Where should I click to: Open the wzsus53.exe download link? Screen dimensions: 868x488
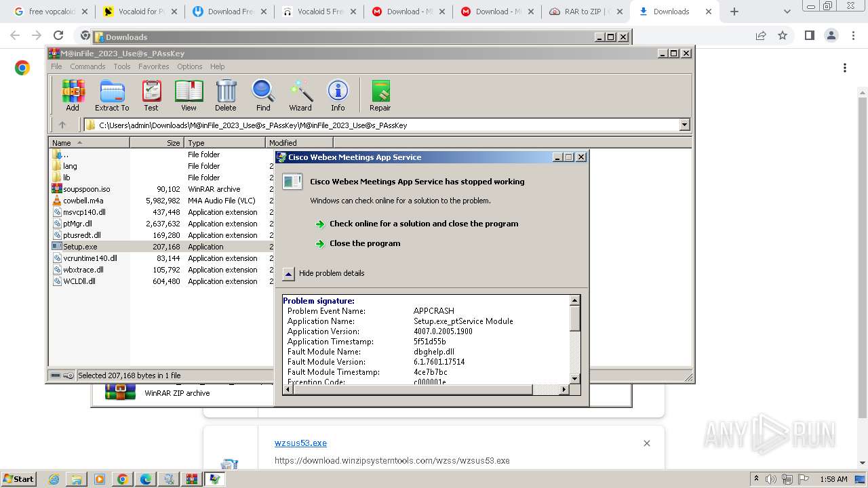point(300,443)
